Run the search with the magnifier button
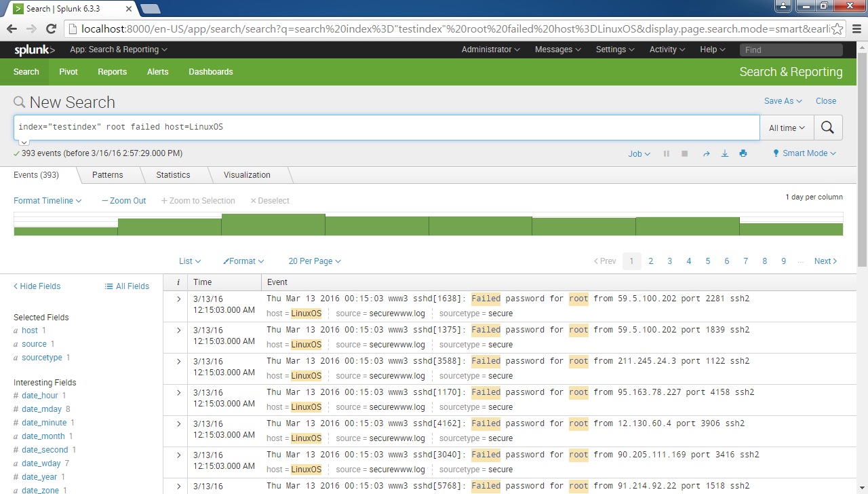The height and width of the screenshot is (494, 868). coord(828,128)
